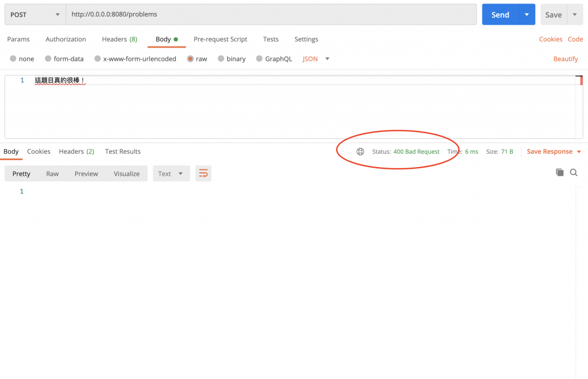Switch to the Preview response view
Image resolution: width=588 pixels, height=379 pixels.
pos(86,173)
